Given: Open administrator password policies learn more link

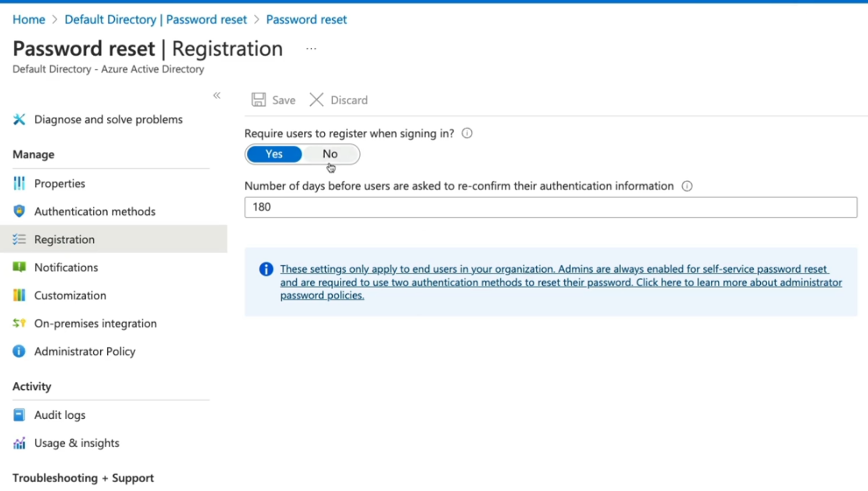Looking at the screenshot, I should pyautogui.click(x=561, y=282).
